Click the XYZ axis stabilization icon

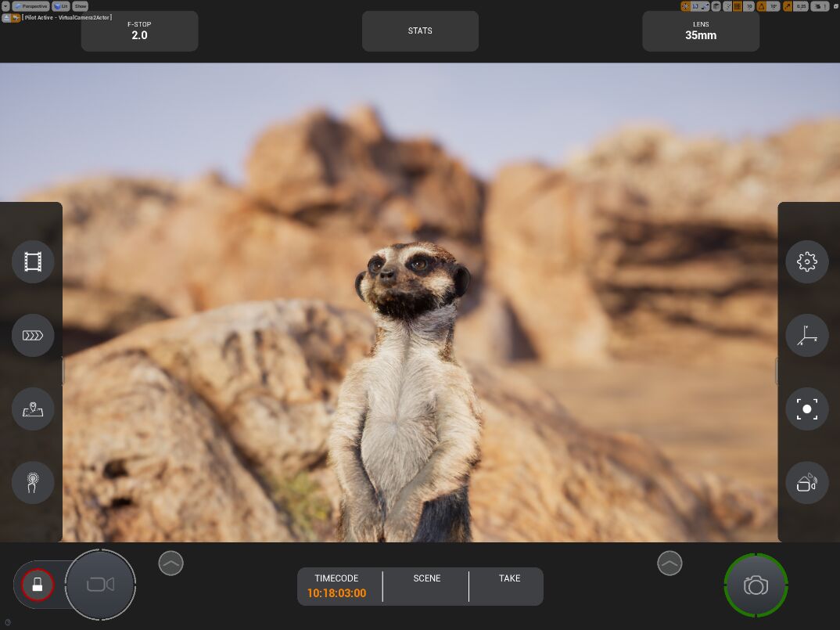(x=806, y=336)
